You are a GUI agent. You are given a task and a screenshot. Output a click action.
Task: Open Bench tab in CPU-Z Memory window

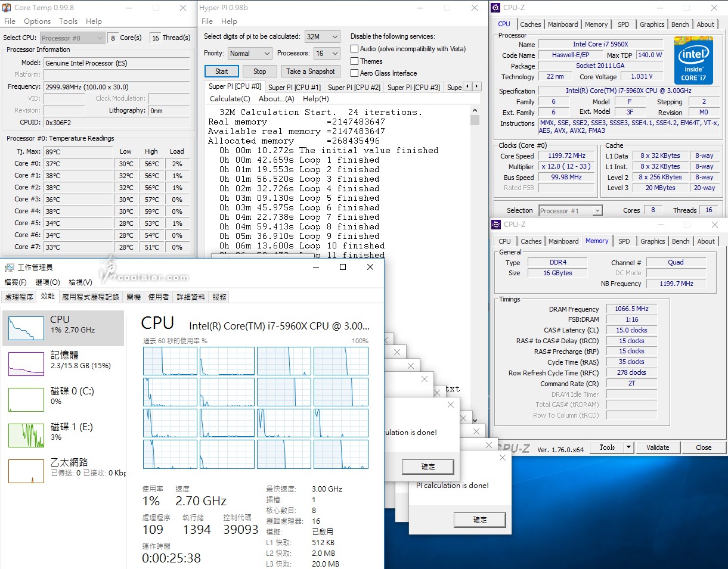[681, 241]
